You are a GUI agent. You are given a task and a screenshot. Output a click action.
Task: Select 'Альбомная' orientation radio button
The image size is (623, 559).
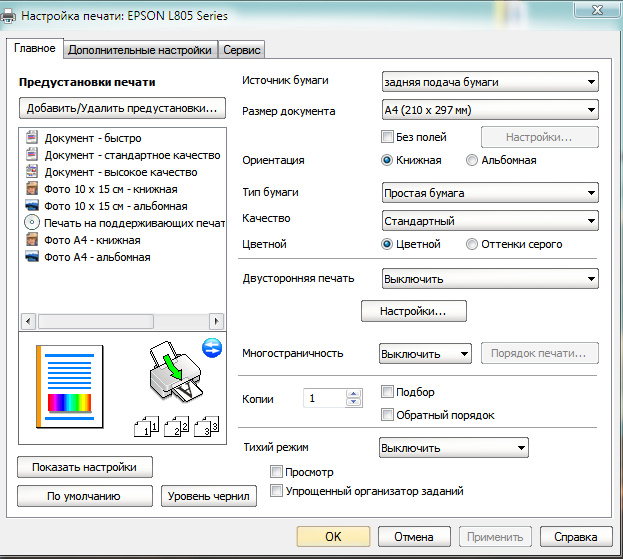472,160
